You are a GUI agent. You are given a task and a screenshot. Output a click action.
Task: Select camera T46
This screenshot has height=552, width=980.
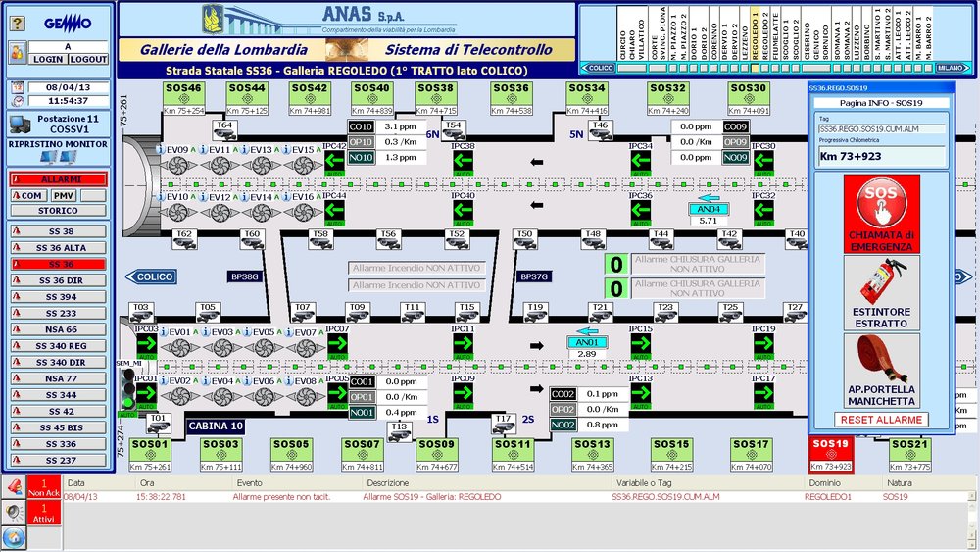pos(600,130)
